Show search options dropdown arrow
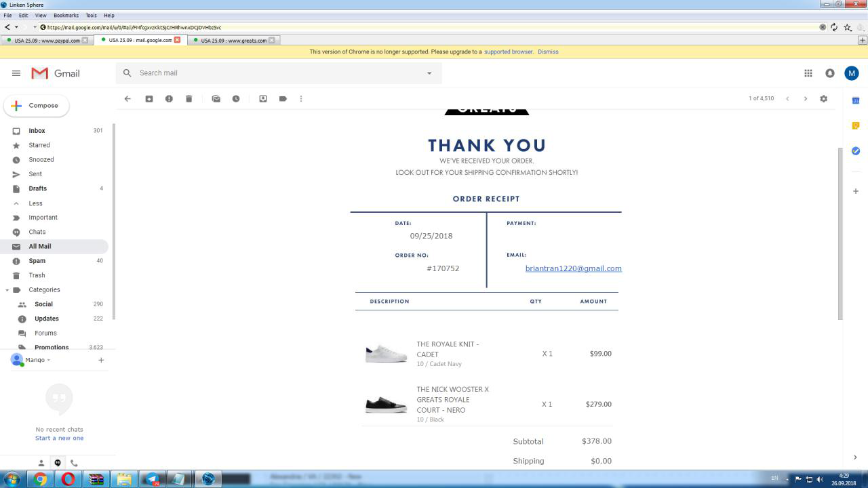This screenshot has height=488, width=868. [x=429, y=73]
